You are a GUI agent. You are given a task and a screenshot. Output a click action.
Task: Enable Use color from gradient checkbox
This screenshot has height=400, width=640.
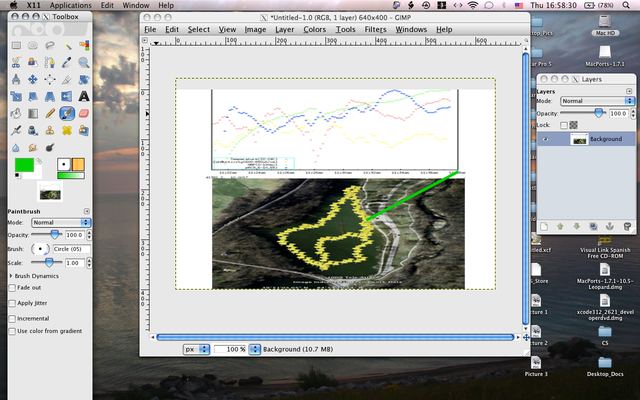click(x=12, y=331)
